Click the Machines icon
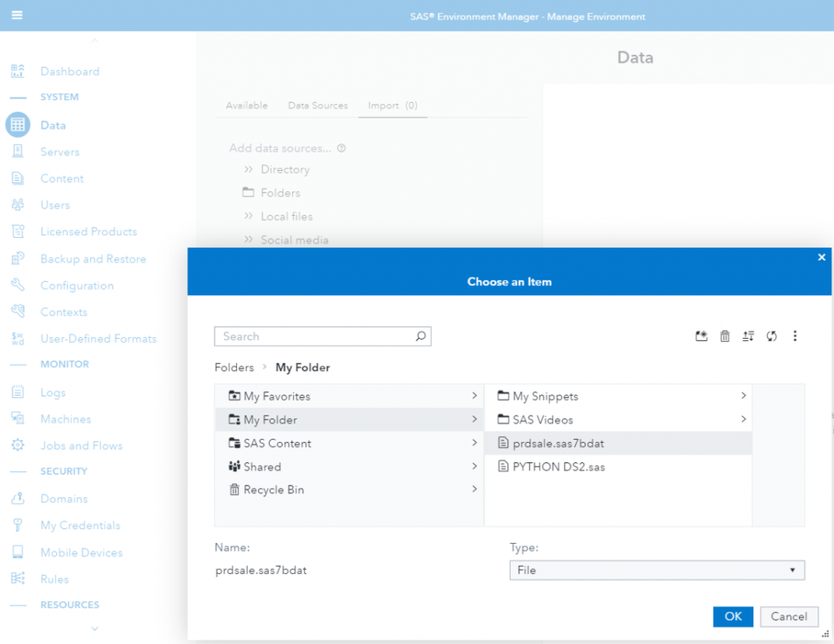The image size is (834, 644). coord(18,419)
